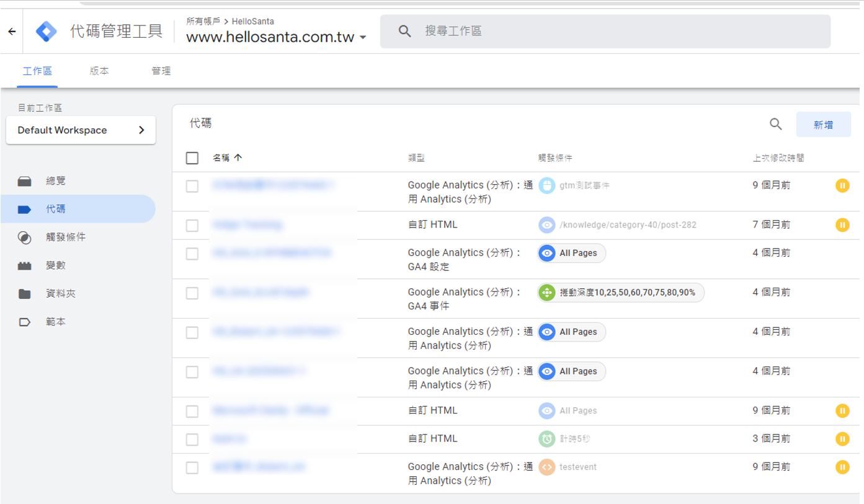
Task: Go to 所有帳戶 breadcrumb link
Action: point(203,21)
